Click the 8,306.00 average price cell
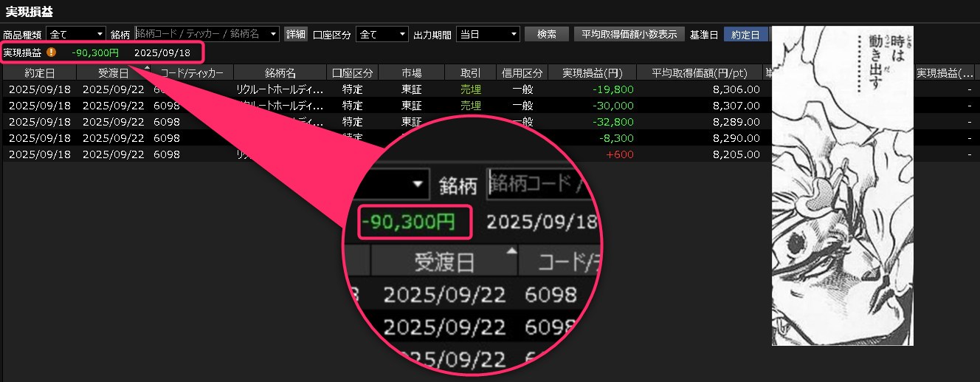 point(737,89)
